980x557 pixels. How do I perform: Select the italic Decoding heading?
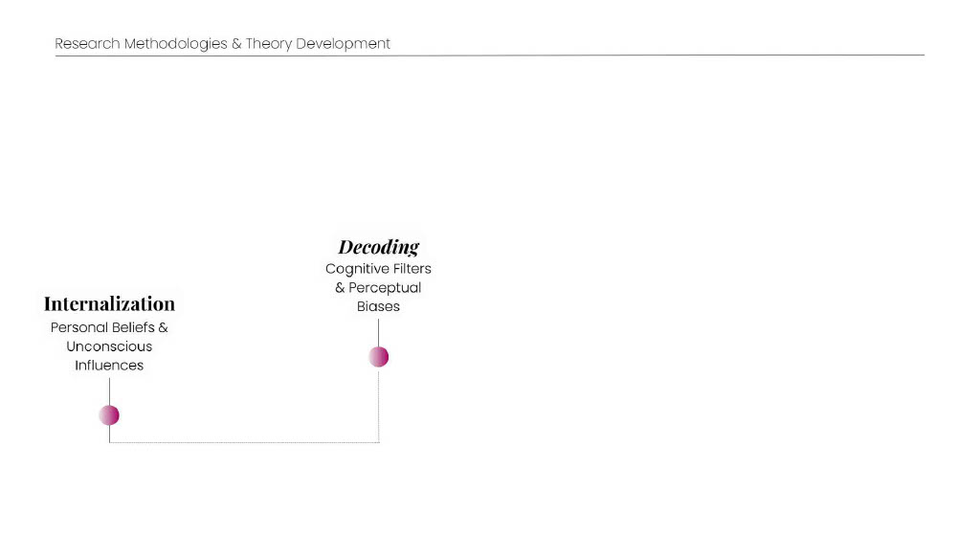[379, 247]
